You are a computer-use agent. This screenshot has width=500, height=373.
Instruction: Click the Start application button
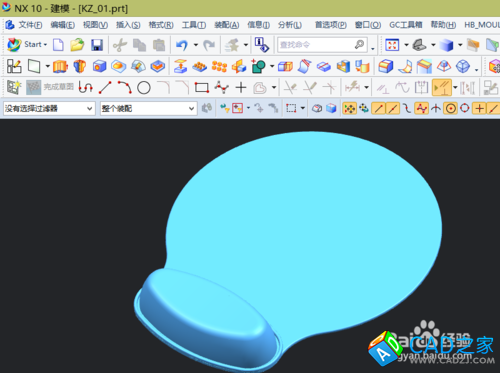[27, 44]
